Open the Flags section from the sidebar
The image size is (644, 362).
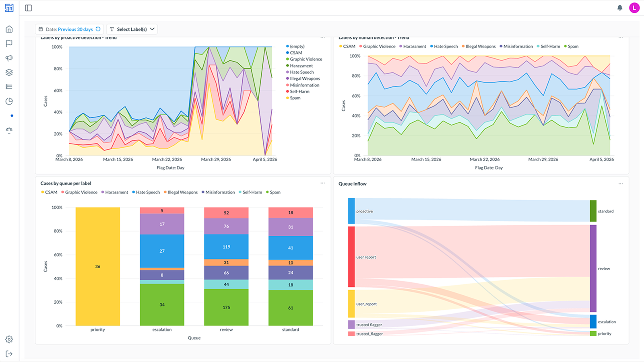click(x=9, y=43)
